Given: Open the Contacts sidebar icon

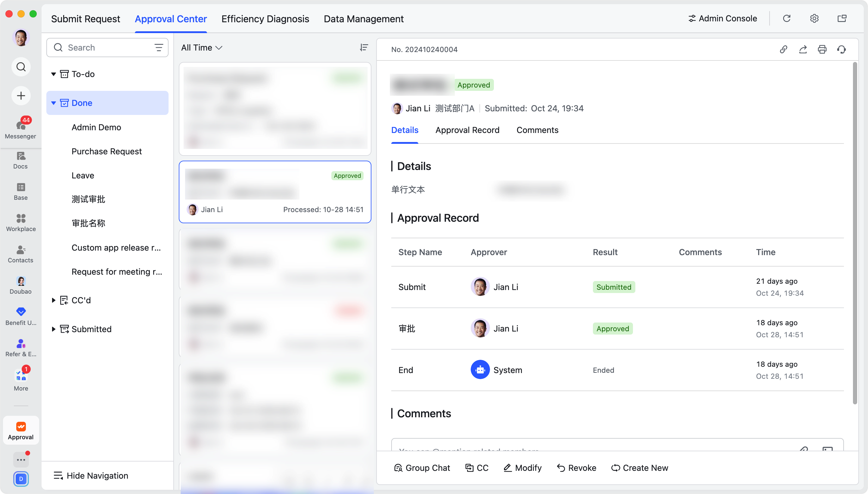Looking at the screenshot, I should [21, 254].
